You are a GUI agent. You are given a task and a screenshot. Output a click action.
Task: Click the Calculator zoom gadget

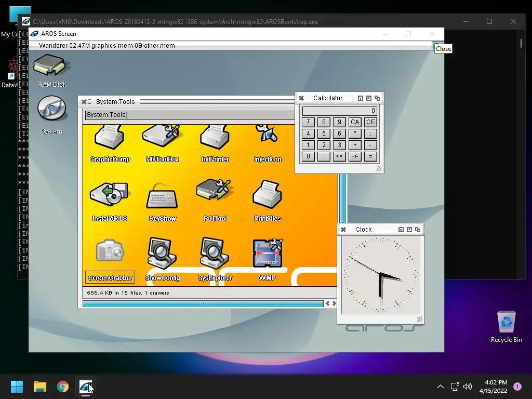pos(369,98)
